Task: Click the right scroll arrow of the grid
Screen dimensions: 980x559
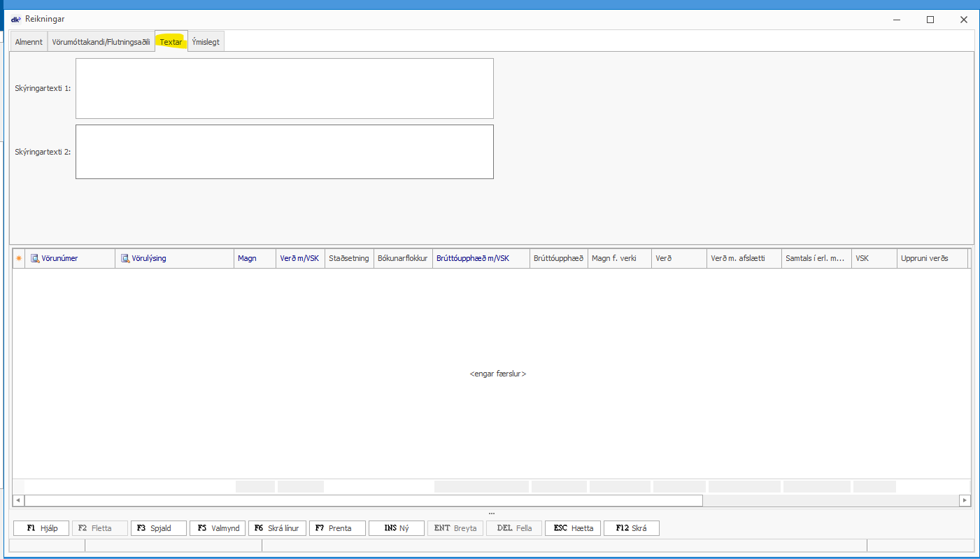Action: (x=965, y=500)
